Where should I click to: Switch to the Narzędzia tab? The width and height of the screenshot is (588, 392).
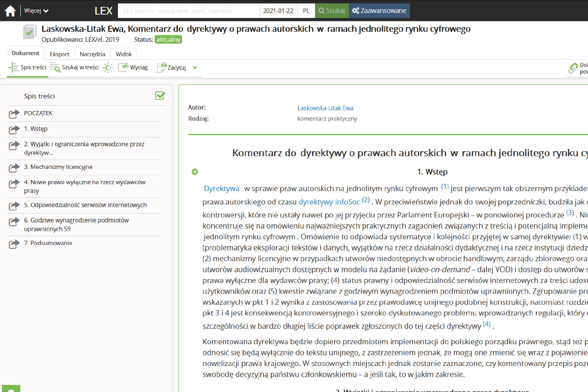(92, 54)
